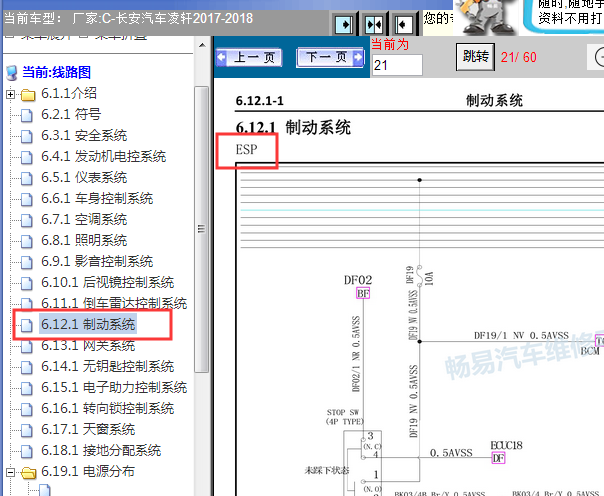The width and height of the screenshot is (604, 496).
Task: Open 6.5.1 仪表系统 entry
Action: click(84, 178)
